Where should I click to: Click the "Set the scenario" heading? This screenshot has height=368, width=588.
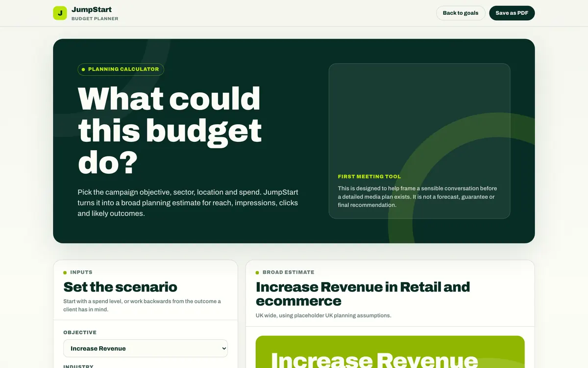tap(120, 287)
